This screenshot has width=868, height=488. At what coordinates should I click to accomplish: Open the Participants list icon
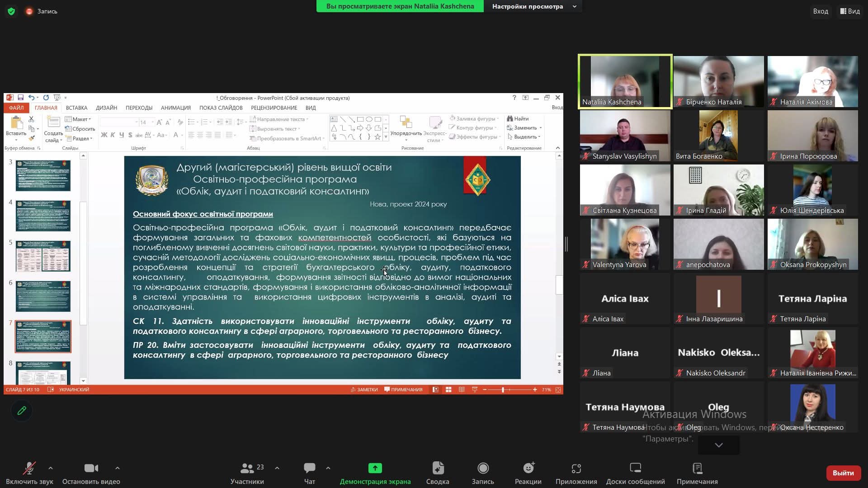(x=247, y=468)
